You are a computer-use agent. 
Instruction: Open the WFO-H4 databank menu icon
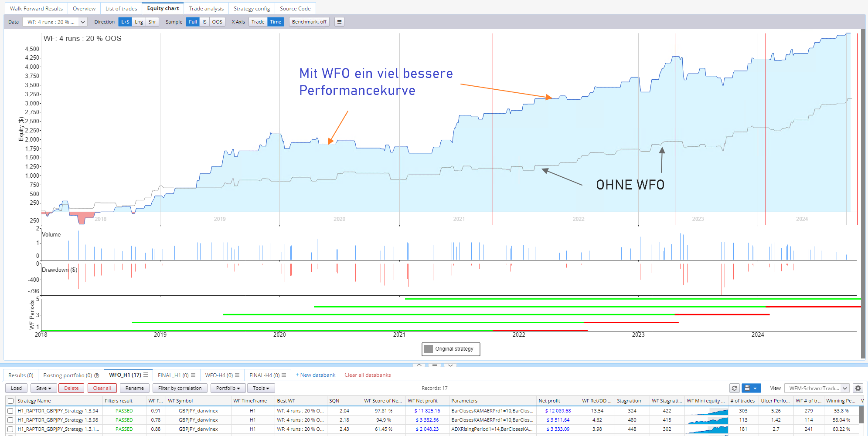pyautogui.click(x=237, y=375)
